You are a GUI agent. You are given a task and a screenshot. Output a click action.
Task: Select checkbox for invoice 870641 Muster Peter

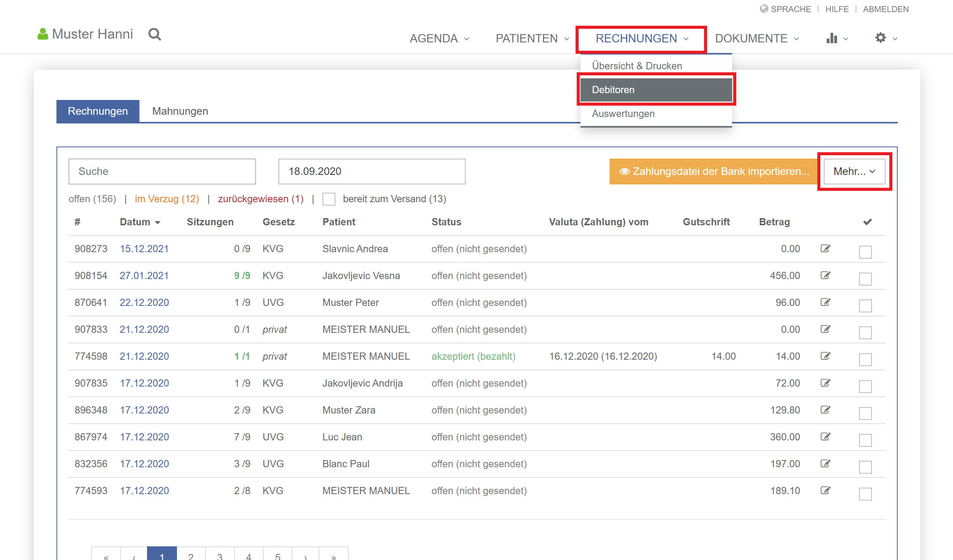(865, 306)
